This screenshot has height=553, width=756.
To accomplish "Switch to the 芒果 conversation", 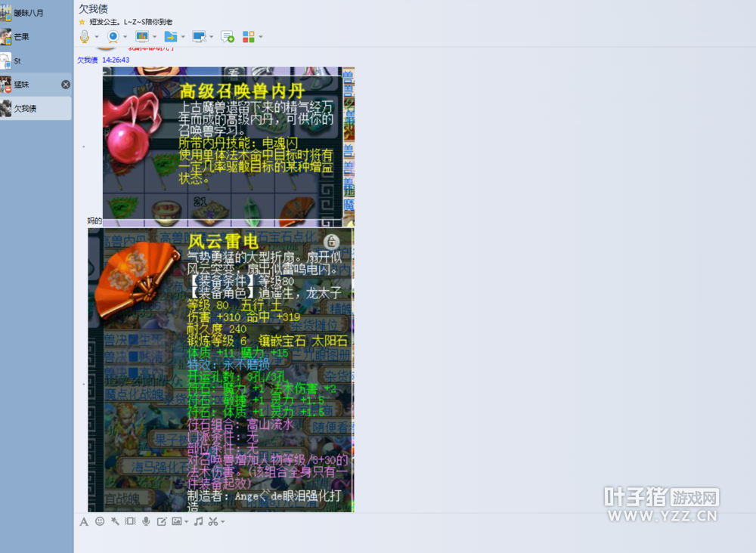I will [x=36, y=36].
